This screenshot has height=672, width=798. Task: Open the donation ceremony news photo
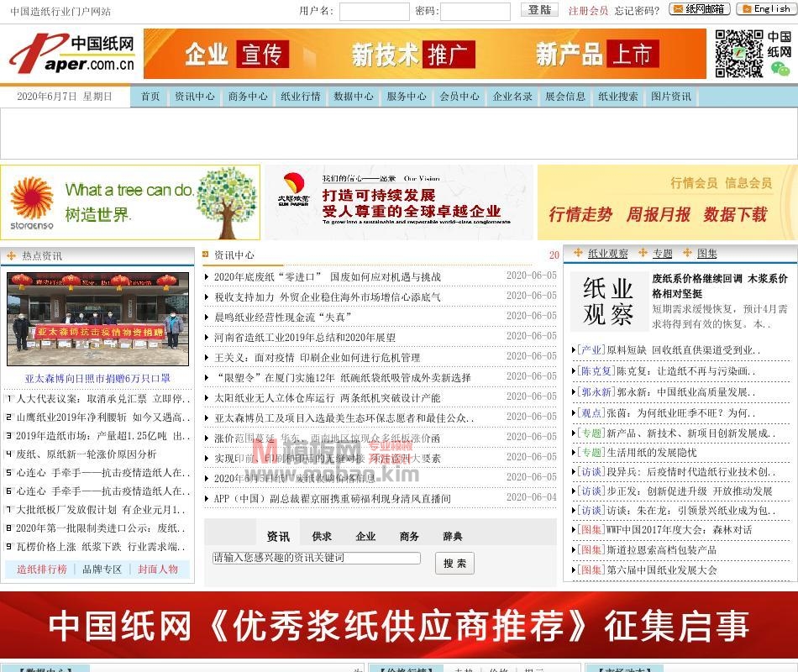[97, 318]
